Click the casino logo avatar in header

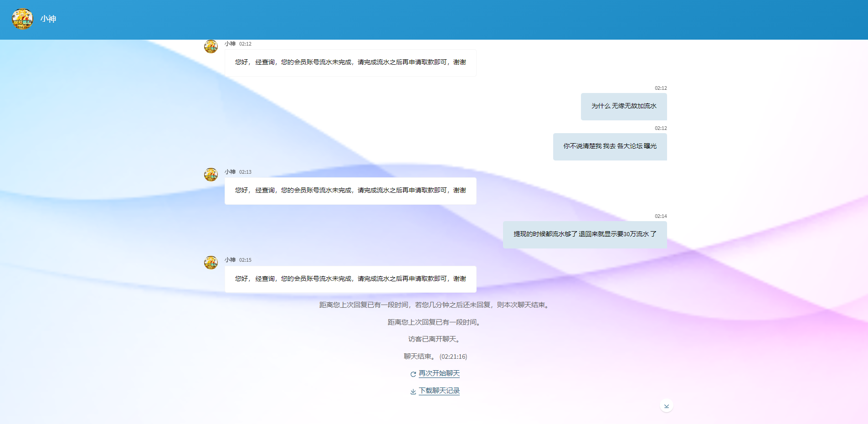(x=22, y=19)
